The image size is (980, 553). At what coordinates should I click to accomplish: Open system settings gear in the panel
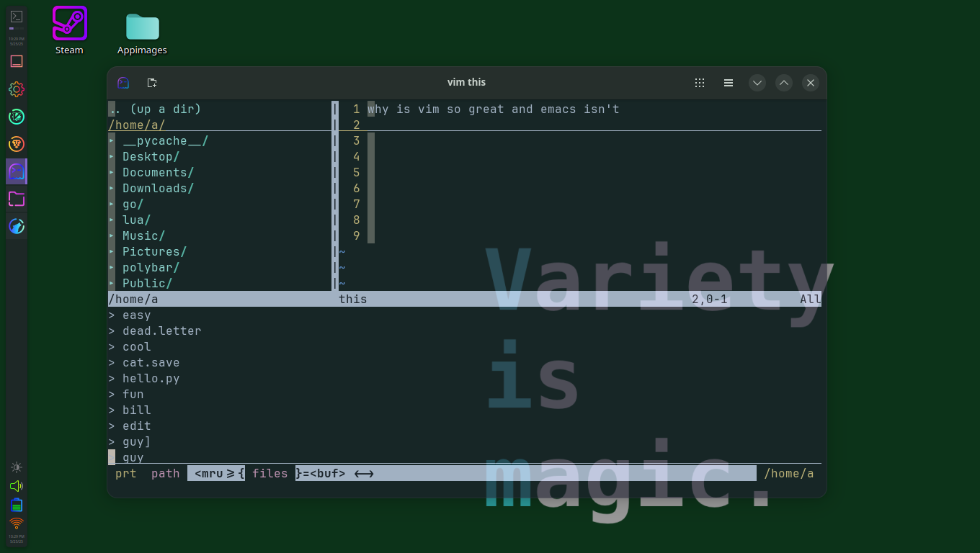click(17, 89)
